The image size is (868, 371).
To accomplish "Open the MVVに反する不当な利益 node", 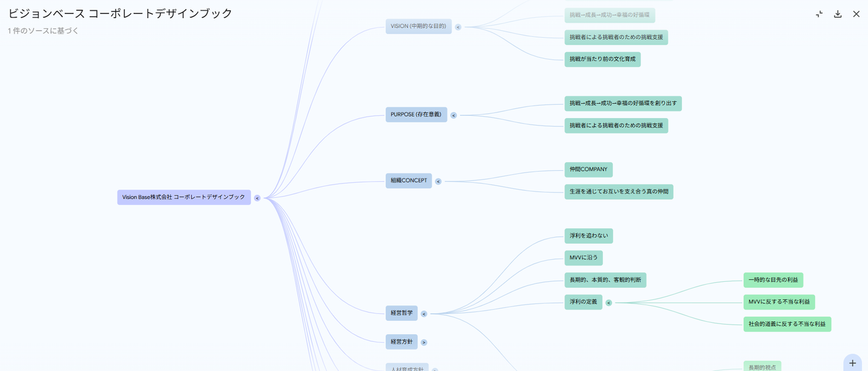I will 779,302.
